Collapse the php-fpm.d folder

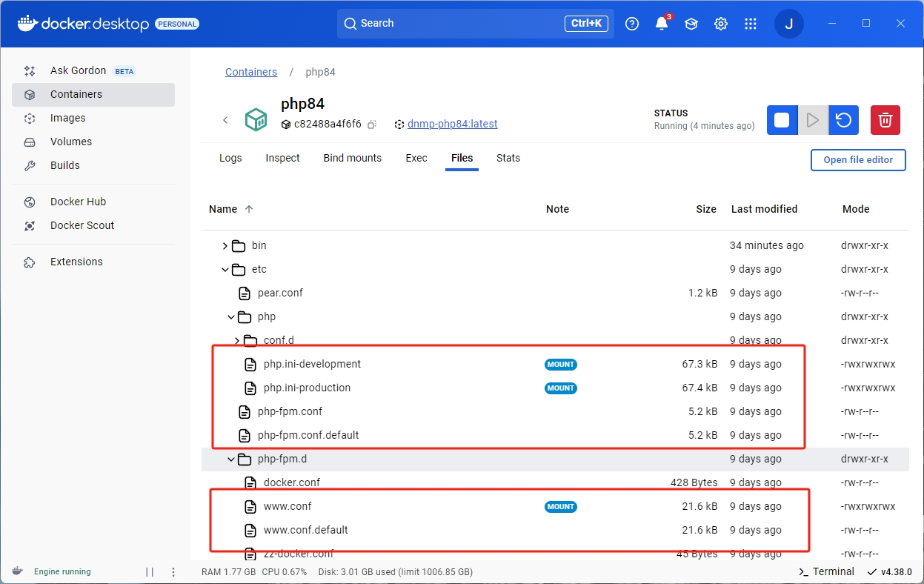coord(231,459)
